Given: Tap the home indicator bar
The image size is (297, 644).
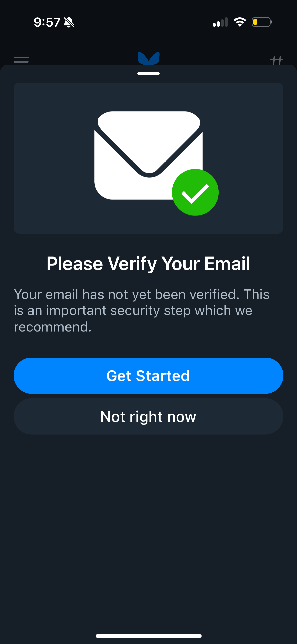Looking at the screenshot, I should point(148,636).
